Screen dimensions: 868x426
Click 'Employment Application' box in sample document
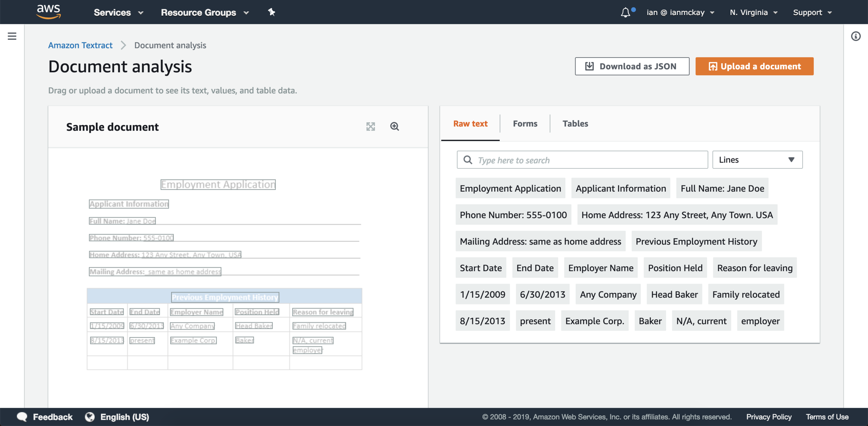click(x=218, y=184)
